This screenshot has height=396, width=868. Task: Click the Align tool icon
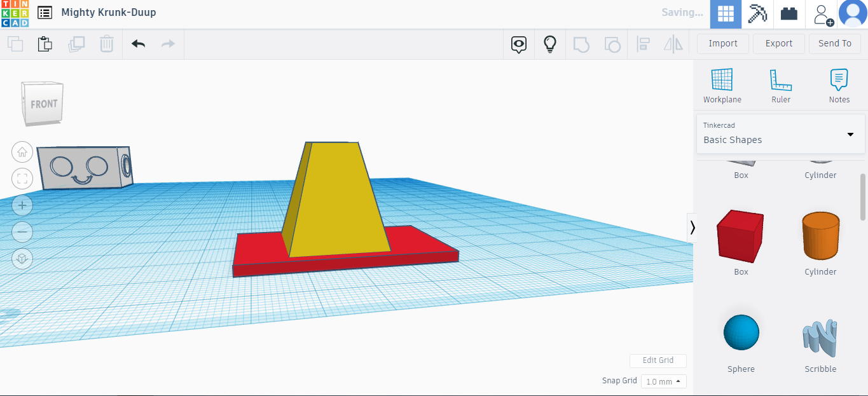pos(643,44)
